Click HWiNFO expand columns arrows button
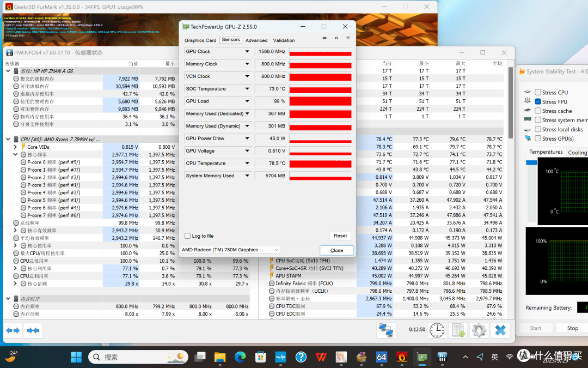 click(x=13, y=330)
